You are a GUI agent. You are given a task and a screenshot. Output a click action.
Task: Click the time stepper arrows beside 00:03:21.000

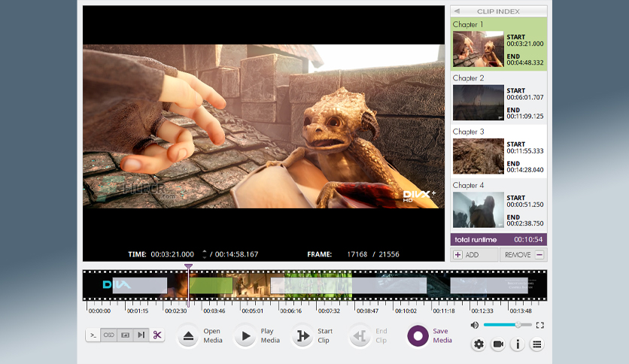[x=204, y=254]
